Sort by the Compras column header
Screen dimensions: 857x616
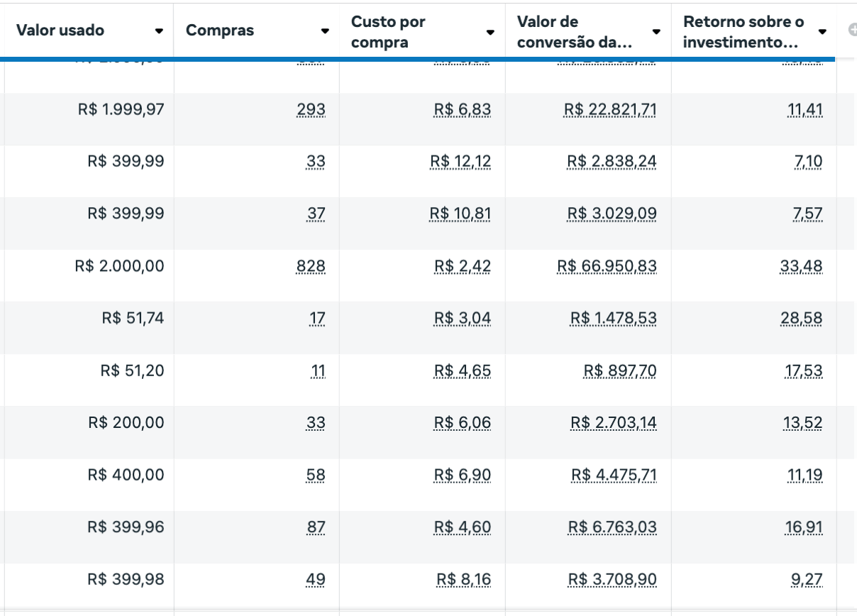point(220,31)
